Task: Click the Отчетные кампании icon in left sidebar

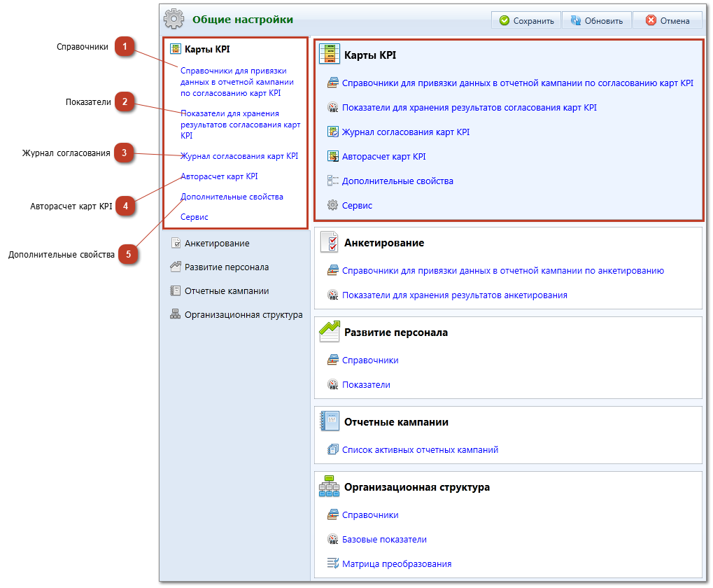Action: click(175, 291)
